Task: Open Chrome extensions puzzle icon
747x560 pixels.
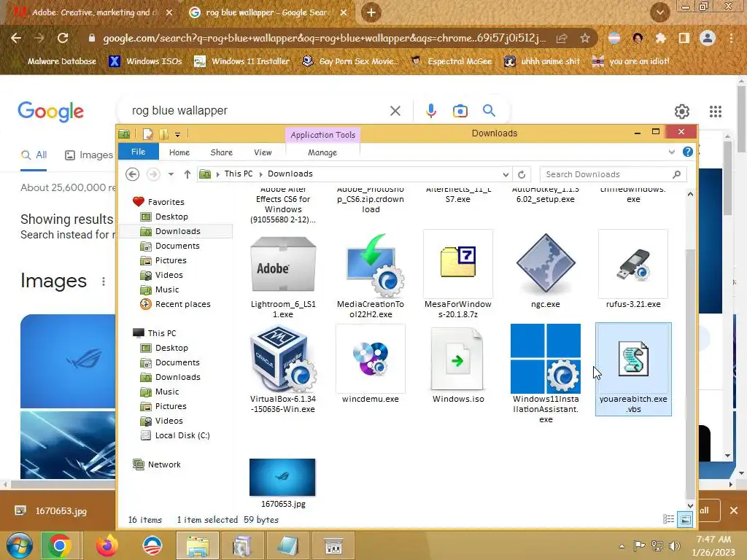Action: pyautogui.click(x=660, y=38)
